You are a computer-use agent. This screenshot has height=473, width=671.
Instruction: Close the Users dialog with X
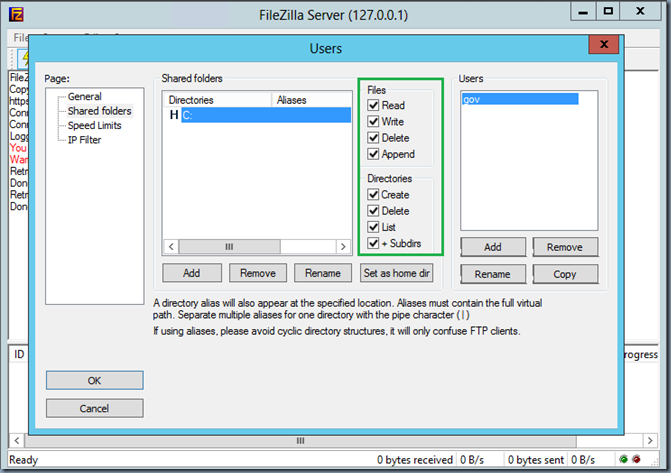(x=604, y=44)
